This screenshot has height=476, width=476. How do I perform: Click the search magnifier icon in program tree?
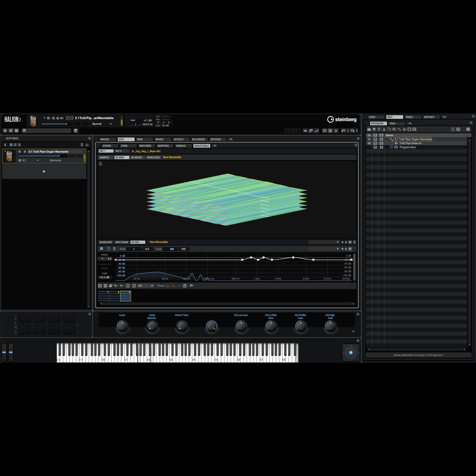click(x=458, y=129)
